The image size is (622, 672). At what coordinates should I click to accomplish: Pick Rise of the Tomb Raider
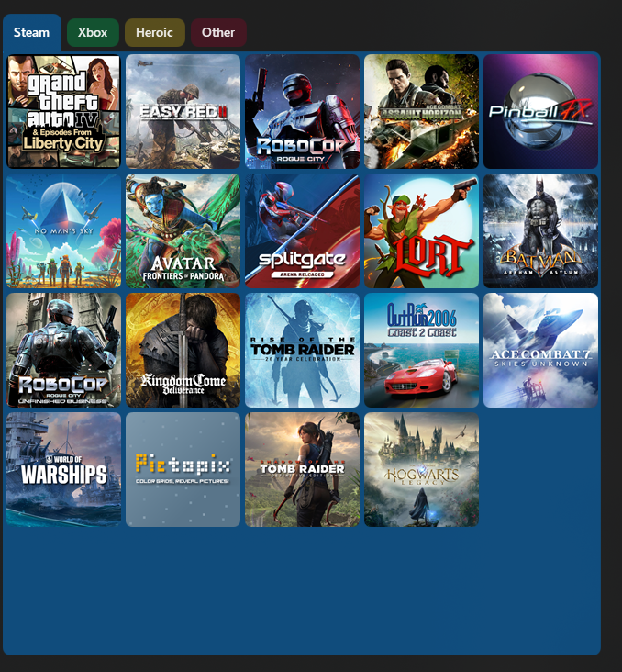[302, 351]
